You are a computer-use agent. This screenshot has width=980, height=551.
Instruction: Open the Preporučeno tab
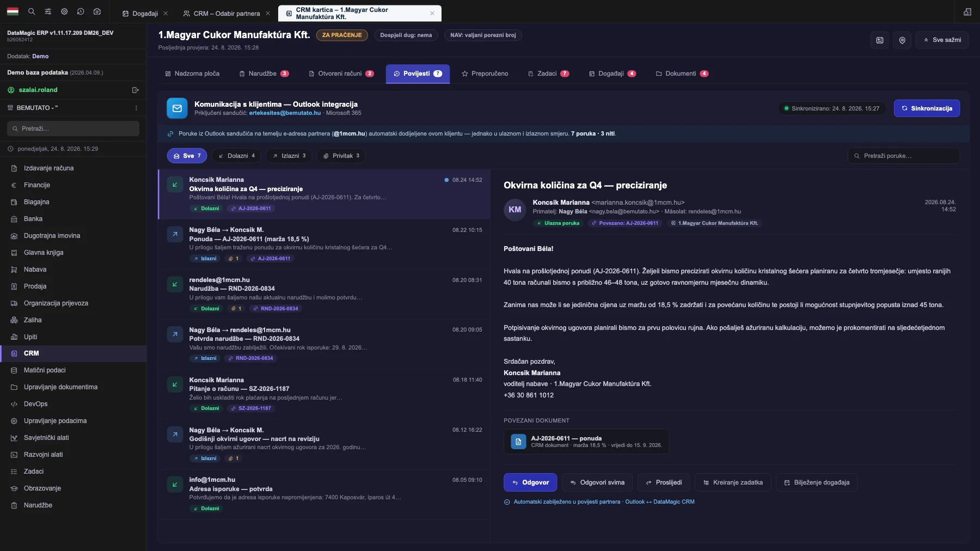(x=485, y=74)
